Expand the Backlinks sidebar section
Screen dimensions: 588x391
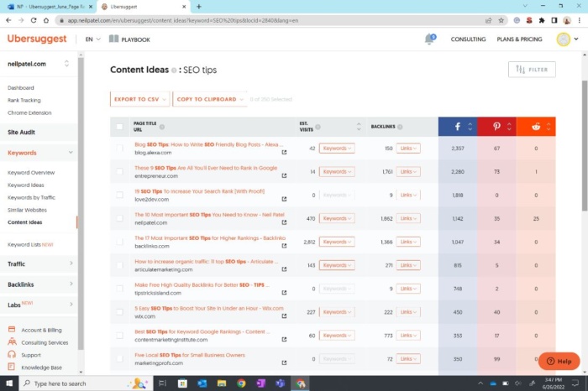39,284
